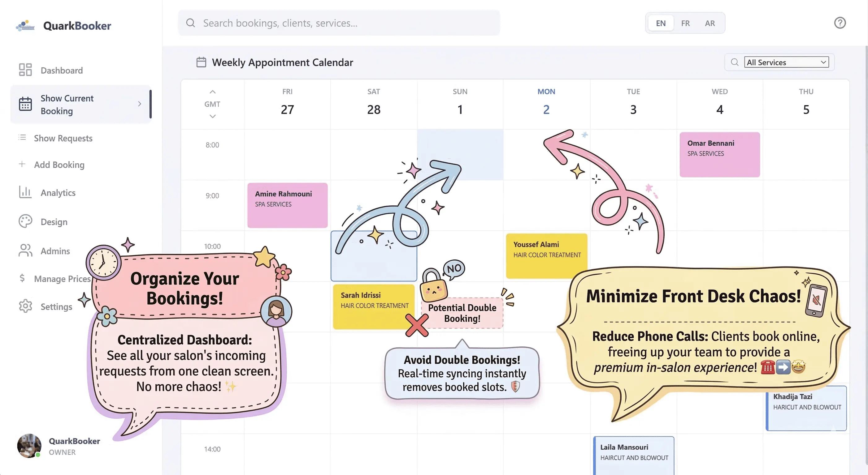
Task: Open help via the question mark icon
Action: (x=840, y=23)
